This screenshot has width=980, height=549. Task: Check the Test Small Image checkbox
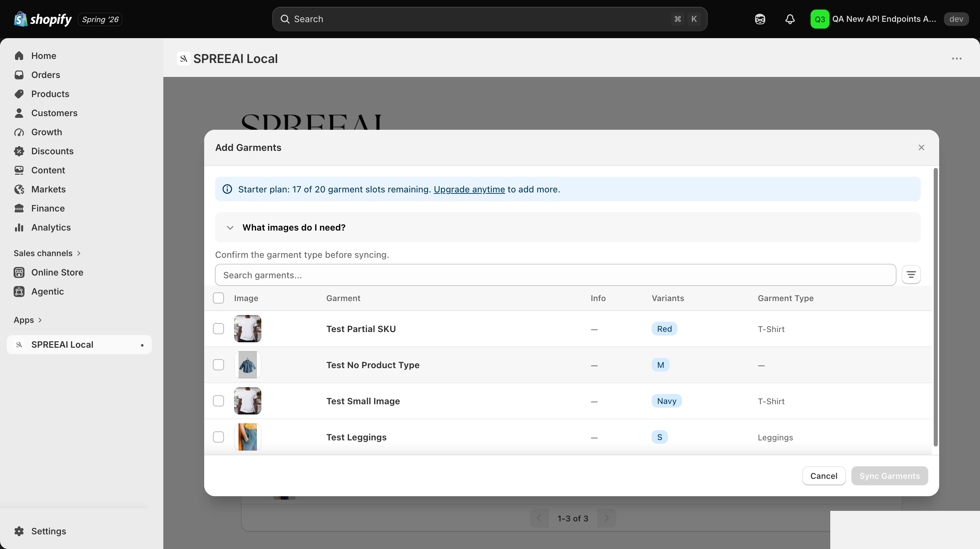point(218,401)
